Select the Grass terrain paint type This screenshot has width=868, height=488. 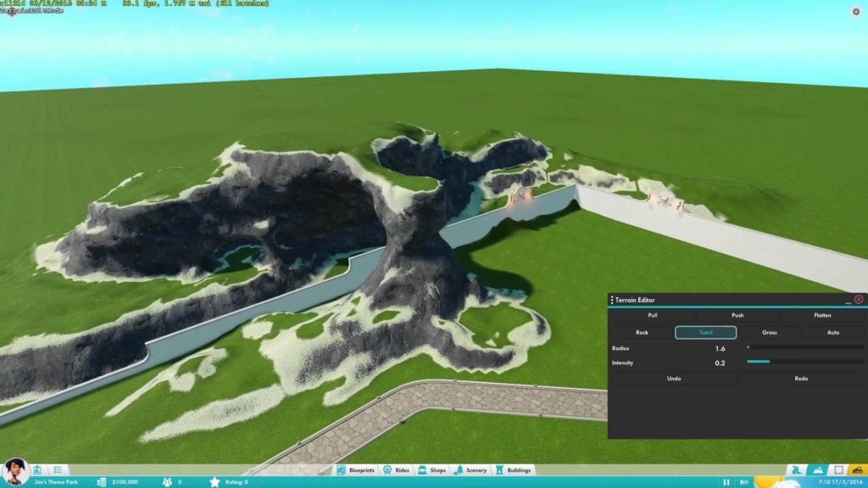(x=769, y=333)
